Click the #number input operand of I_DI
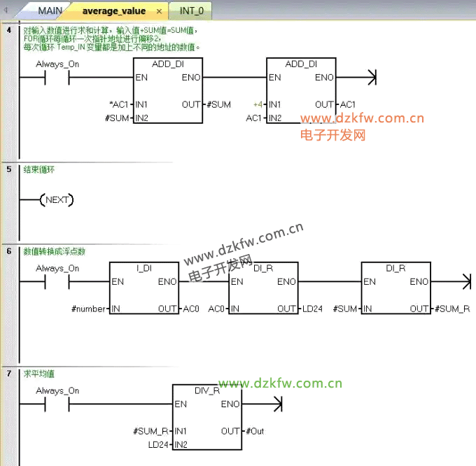 coord(90,309)
